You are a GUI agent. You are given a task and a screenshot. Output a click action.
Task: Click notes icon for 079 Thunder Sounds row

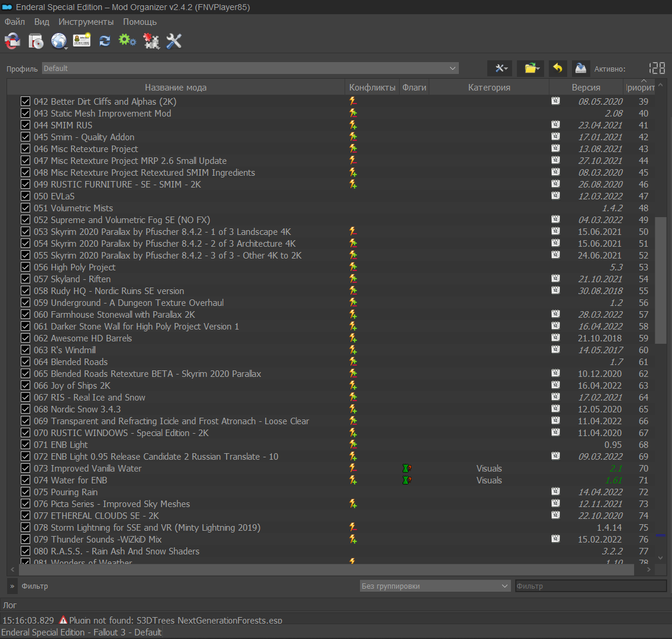pyautogui.click(x=555, y=539)
